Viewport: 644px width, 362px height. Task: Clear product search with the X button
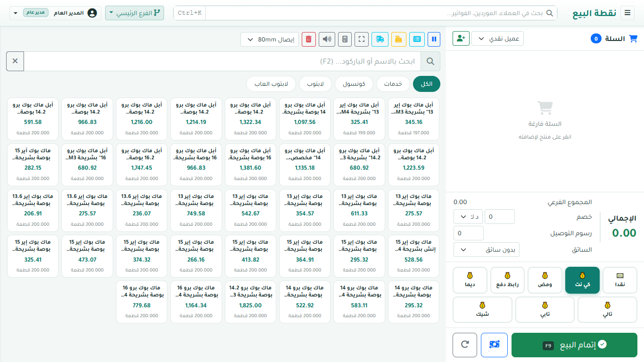pos(15,61)
